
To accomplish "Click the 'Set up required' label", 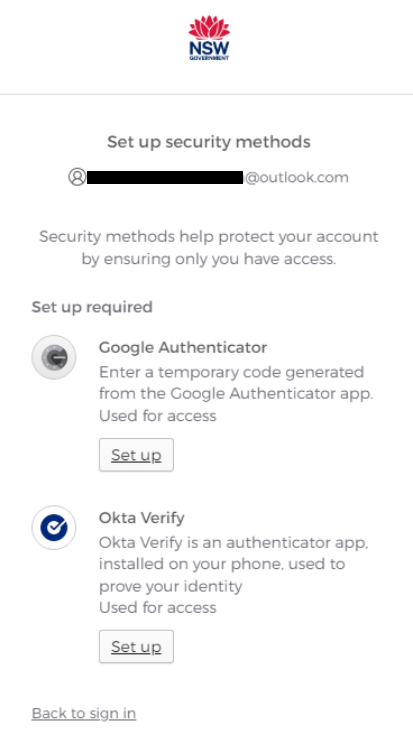I will [x=92, y=307].
